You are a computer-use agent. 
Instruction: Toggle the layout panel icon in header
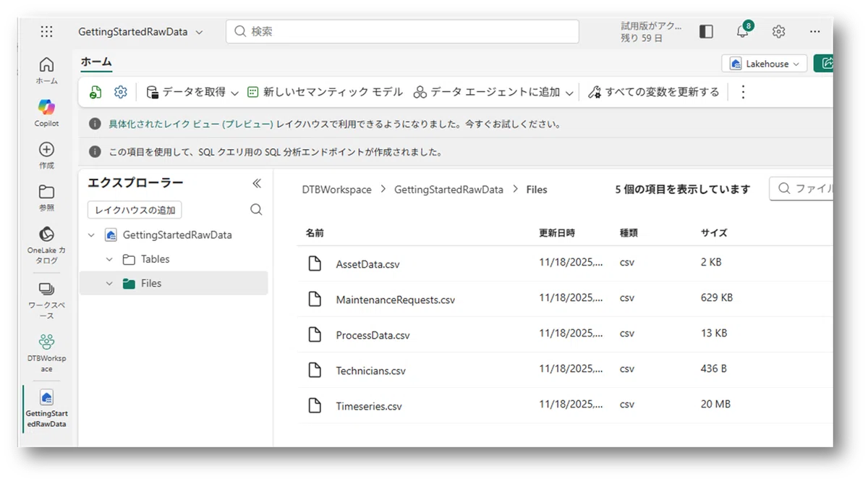[x=706, y=31]
